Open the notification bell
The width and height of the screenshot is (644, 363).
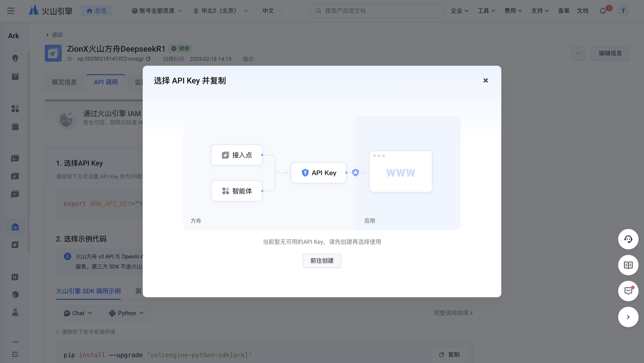click(603, 11)
